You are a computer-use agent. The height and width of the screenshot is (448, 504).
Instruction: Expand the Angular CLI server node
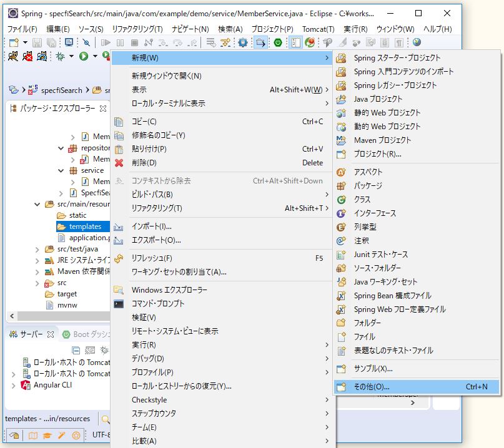(13, 385)
